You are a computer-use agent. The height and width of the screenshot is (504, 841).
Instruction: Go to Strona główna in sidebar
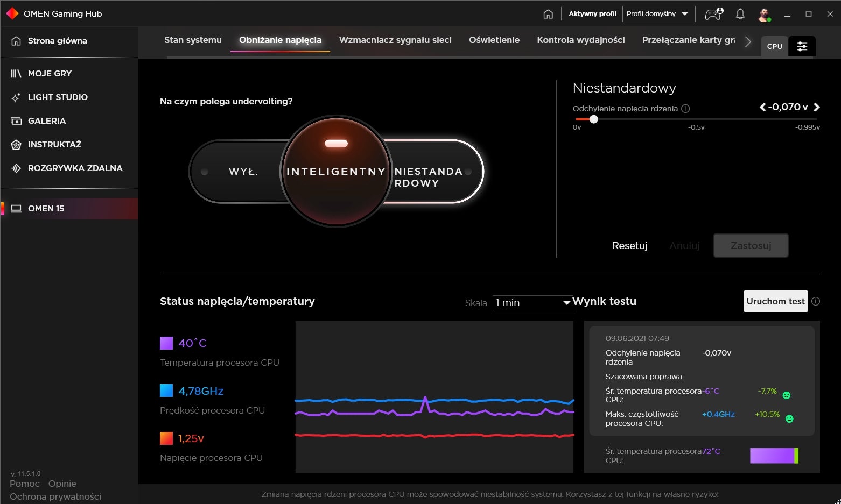69,41
